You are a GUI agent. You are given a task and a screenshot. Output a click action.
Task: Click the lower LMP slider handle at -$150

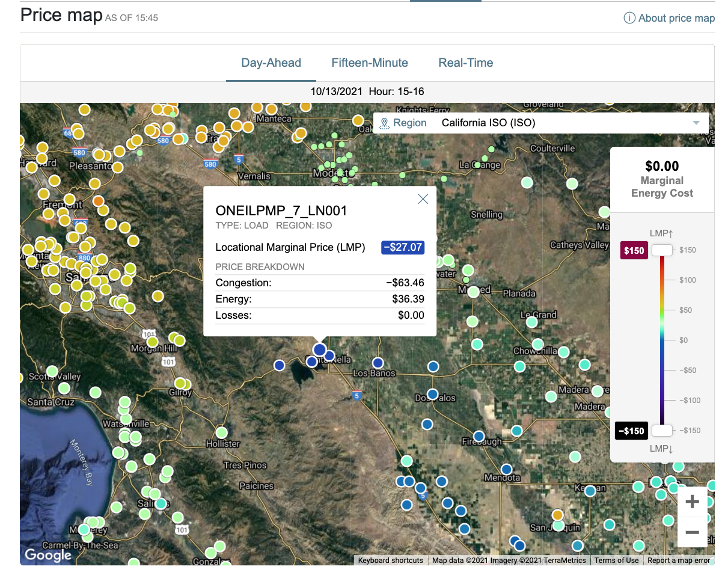662,431
